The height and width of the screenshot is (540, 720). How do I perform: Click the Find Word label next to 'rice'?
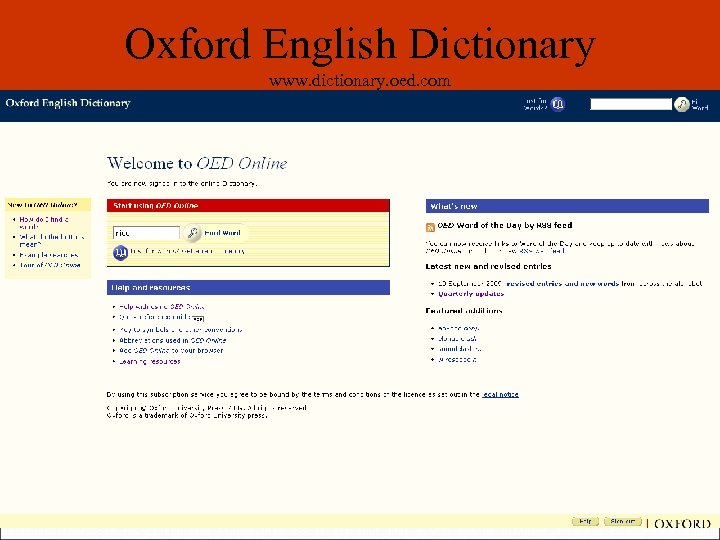222,233
